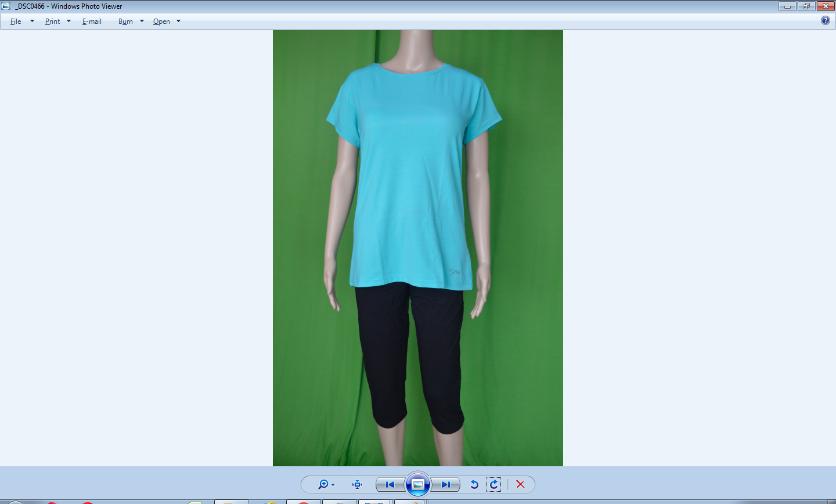The height and width of the screenshot is (504, 836).
Task: Go to the next photo
Action: point(446,484)
